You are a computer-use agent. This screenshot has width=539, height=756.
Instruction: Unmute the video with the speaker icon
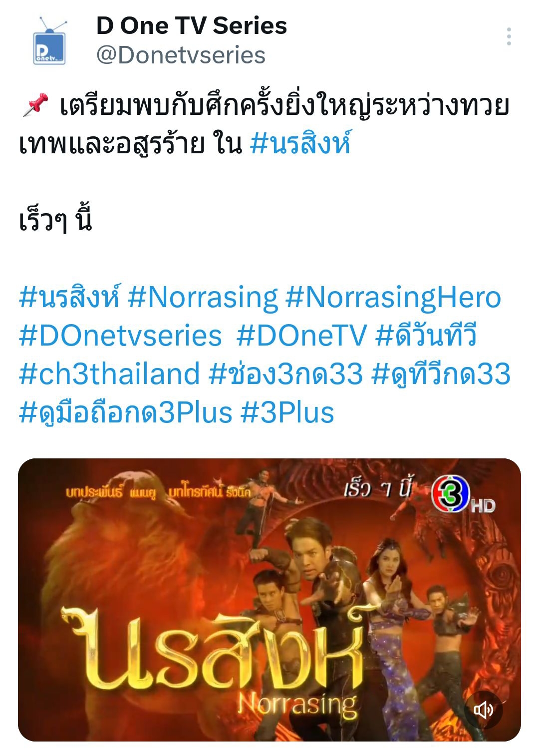click(x=483, y=710)
